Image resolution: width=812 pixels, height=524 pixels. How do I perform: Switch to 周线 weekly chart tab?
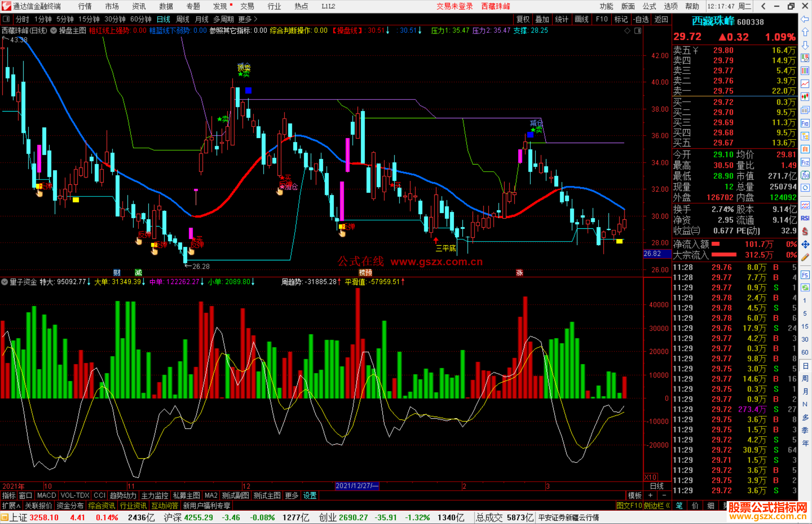tap(183, 19)
